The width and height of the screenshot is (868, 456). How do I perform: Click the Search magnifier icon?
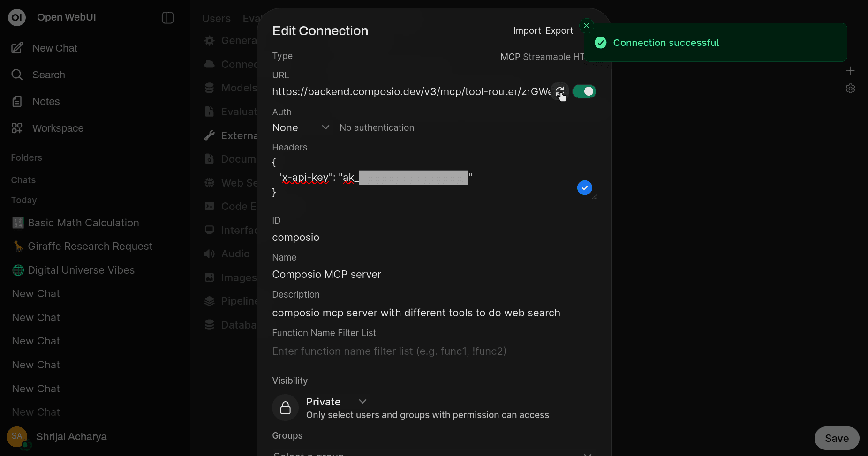(x=17, y=75)
